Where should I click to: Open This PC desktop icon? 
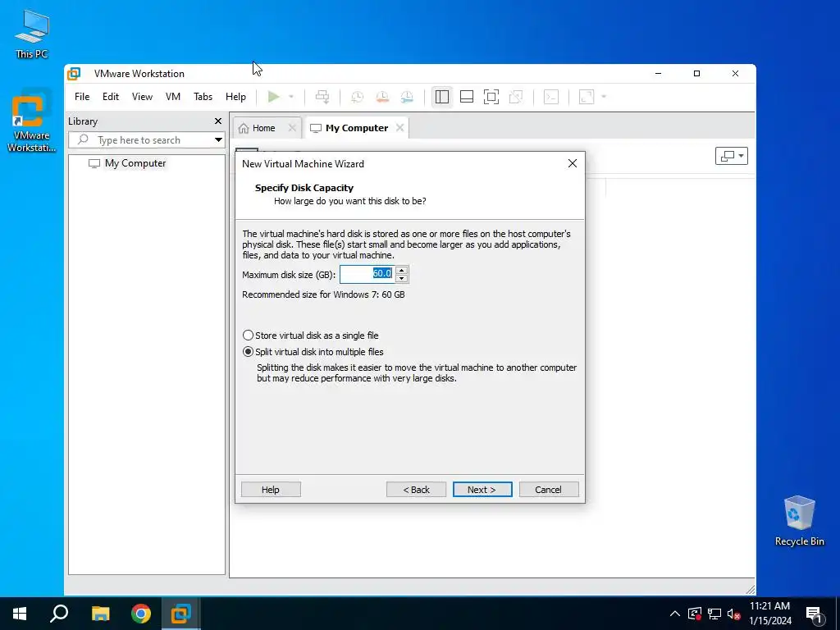pyautogui.click(x=32, y=34)
